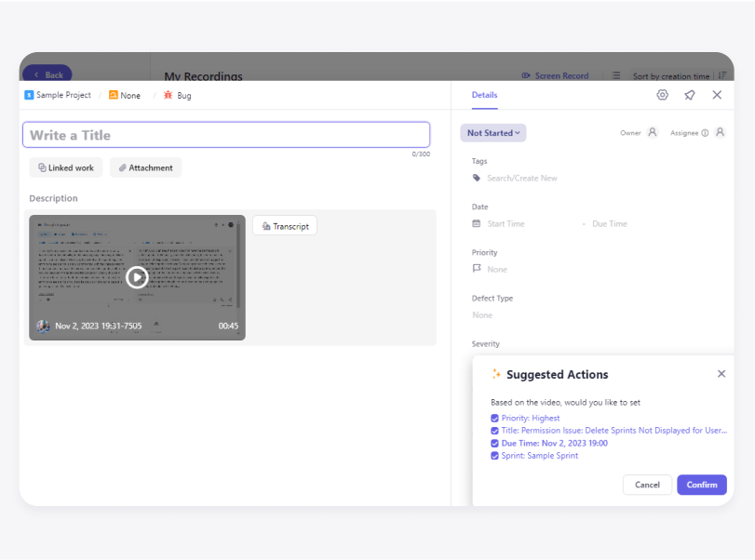Image resolution: width=755 pixels, height=560 pixels.
Task: Uncheck the Title: Permission Issue suggestion
Action: coord(495,431)
